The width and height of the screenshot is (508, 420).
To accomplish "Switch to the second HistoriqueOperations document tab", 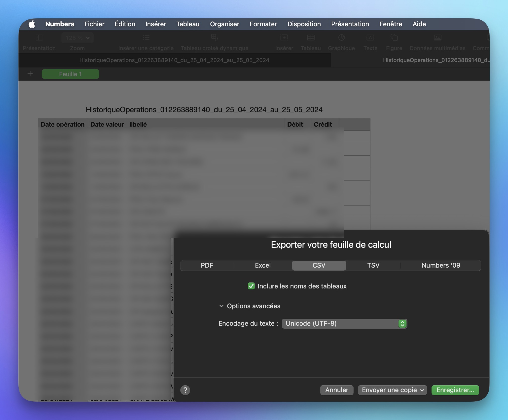I will point(410,60).
